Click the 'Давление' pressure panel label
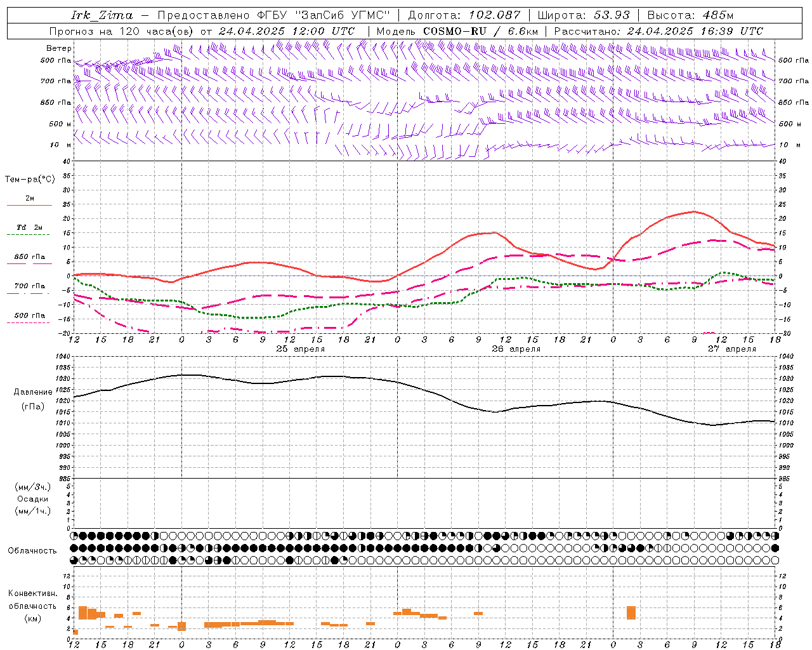The width and height of the screenshot is (812, 650). pyautogui.click(x=33, y=392)
